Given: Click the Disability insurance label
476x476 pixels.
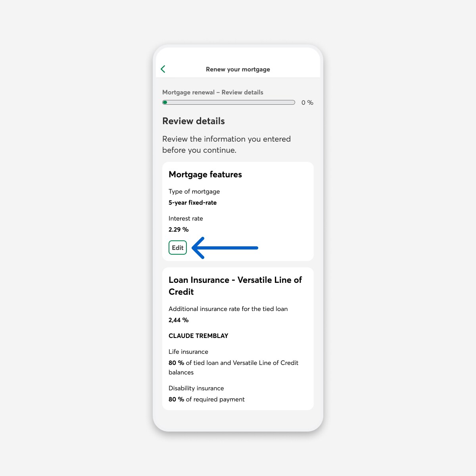Looking at the screenshot, I should click(196, 388).
